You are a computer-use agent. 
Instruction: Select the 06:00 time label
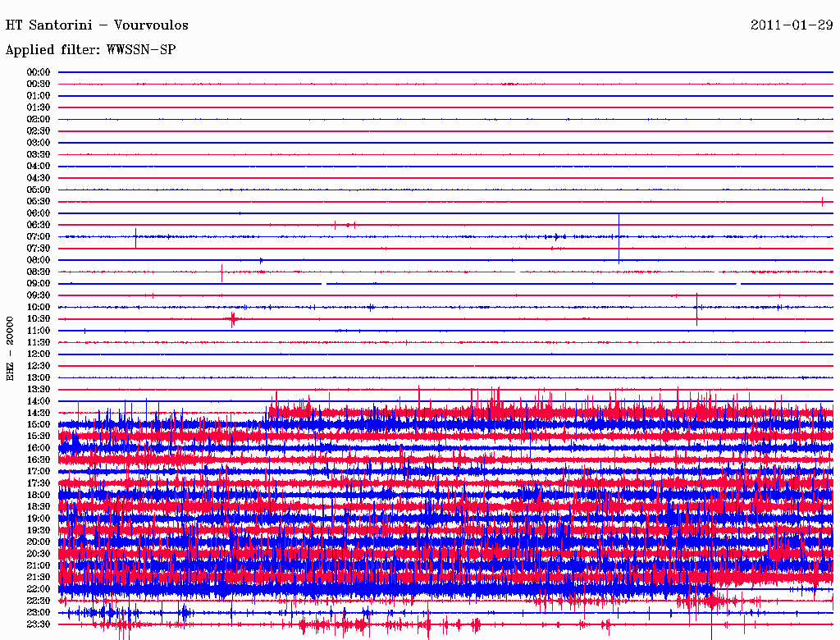[39, 213]
